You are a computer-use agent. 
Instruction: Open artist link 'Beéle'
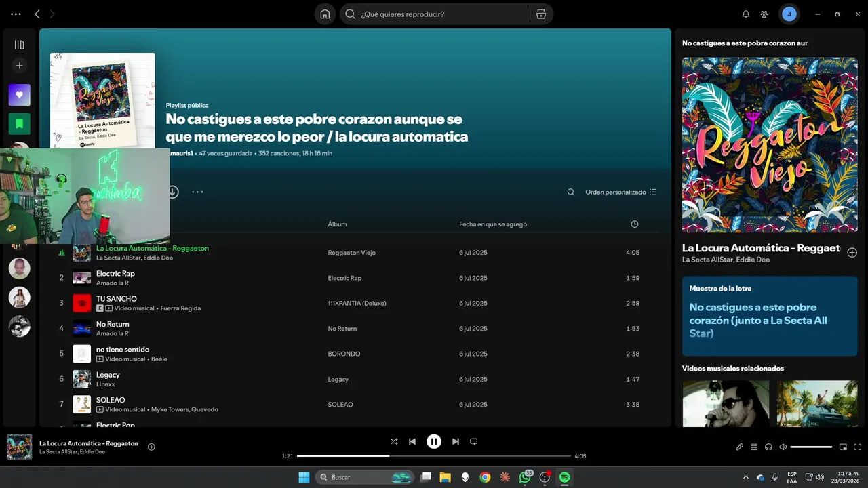tap(159, 359)
